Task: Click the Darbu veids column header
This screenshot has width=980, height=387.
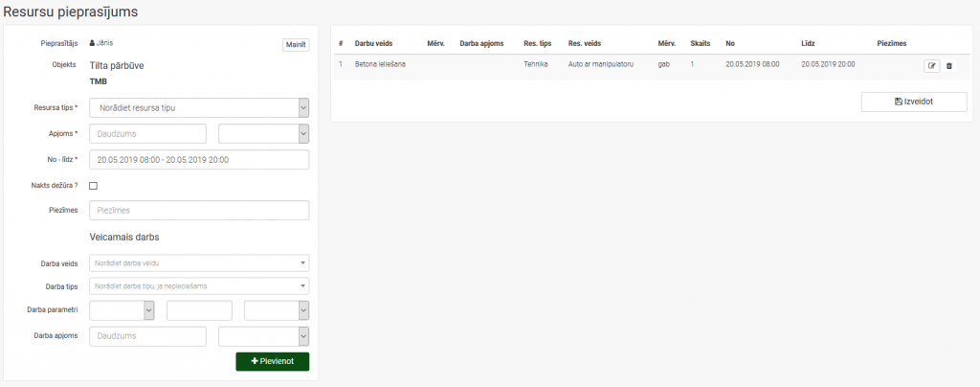Action: tap(373, 44)
